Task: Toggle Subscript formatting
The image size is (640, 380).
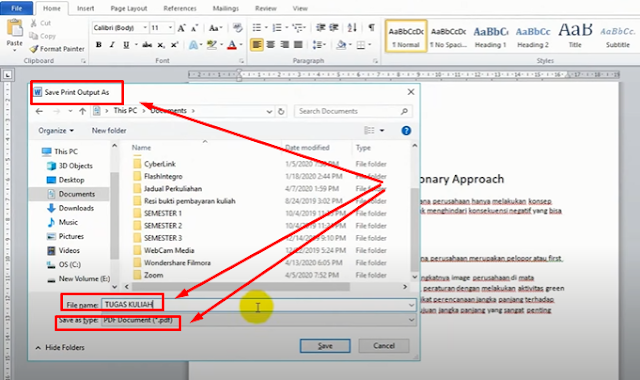Action: coord(161,44)
